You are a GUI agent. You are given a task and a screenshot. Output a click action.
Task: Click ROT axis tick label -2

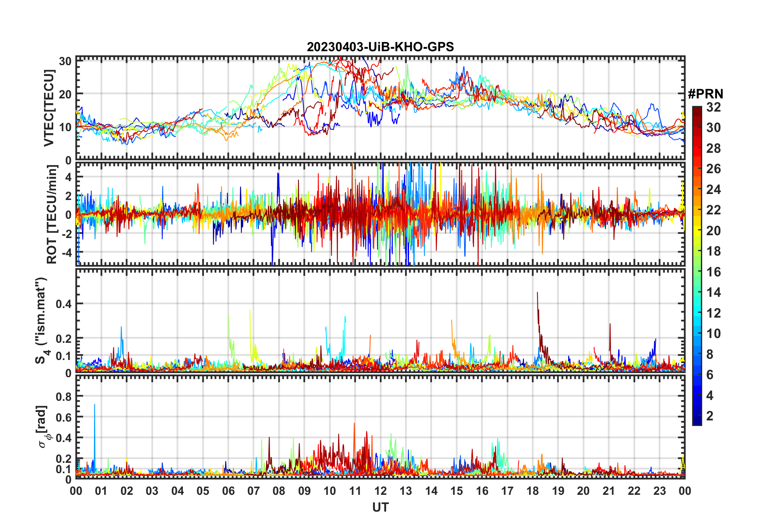point(66,234)
